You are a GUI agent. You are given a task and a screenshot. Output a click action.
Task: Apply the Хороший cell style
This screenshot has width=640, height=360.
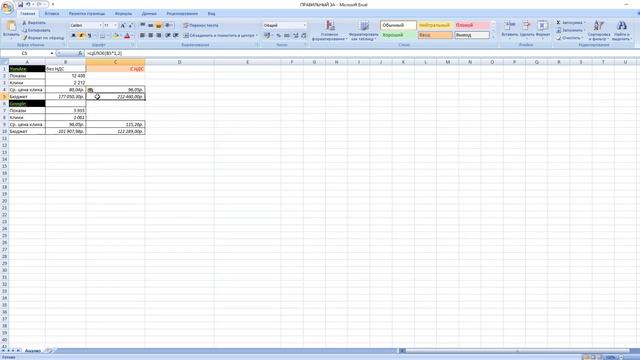(x=398, y=35)
